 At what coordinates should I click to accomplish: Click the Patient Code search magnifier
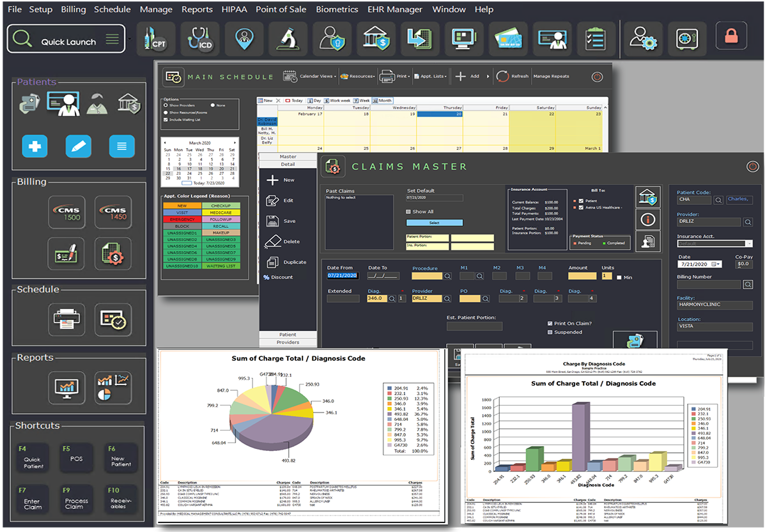[x=718, y=200]
